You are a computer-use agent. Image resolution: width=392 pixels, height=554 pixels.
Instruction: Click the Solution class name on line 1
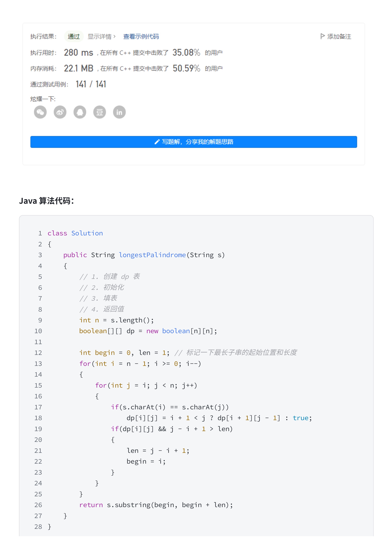coord(87,233)
